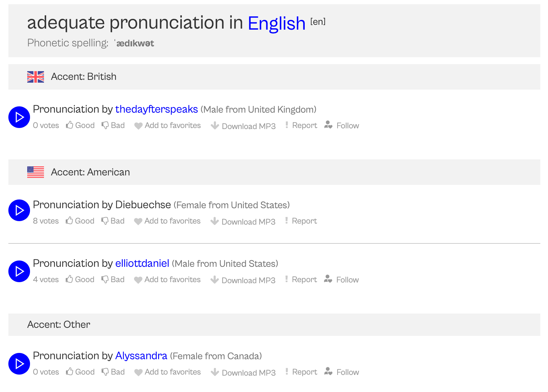Open Alyssandra's user profile
548x392 pixels.
[x=141, y=356]
